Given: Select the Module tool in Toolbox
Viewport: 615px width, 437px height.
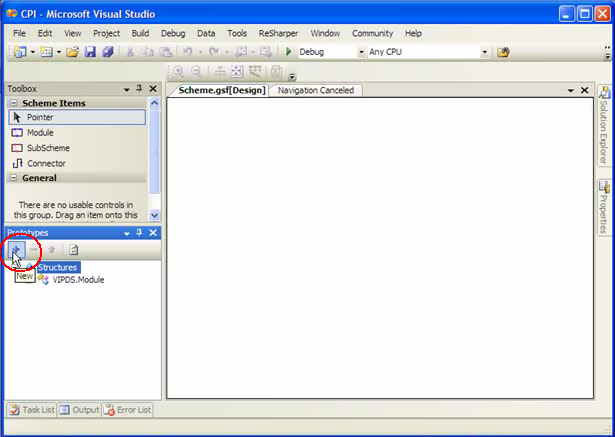Looking at the screenshot, I should pyautogui.click(x=40, y=133).
